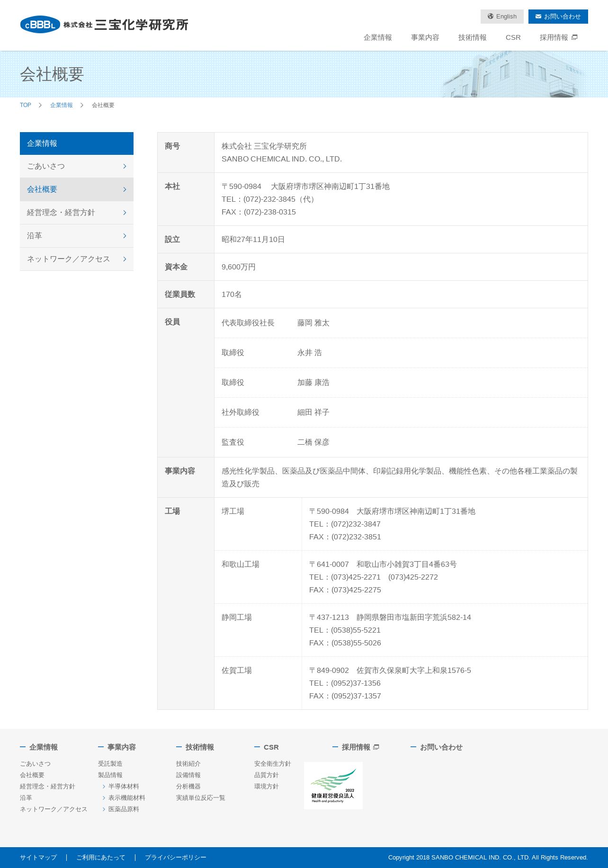The height and width of the screenshot is (868, 608).
Task: Click footer heading お問い合わせ
Action: (441, 747)
